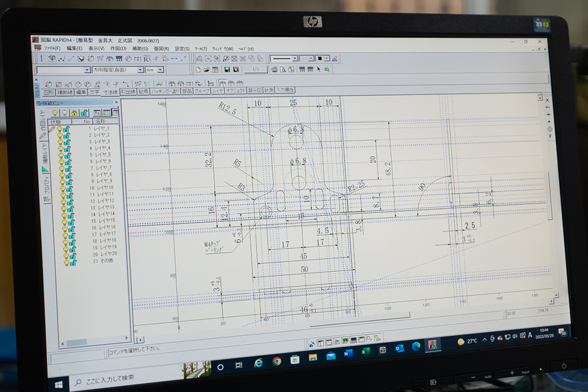Image resolution: width=588 pixels, height=392 pixels.
Task: Select the arrow pointer tool
Action: tap(319, 69)
